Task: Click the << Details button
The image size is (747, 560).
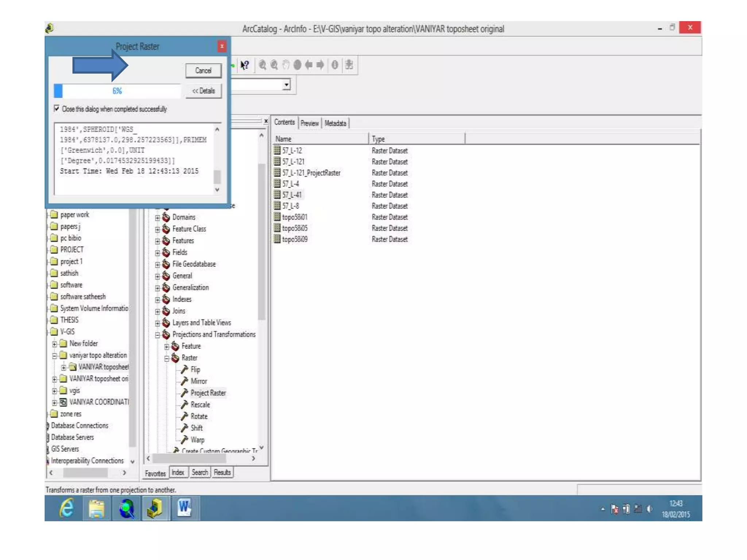Action: pos(203,91)
